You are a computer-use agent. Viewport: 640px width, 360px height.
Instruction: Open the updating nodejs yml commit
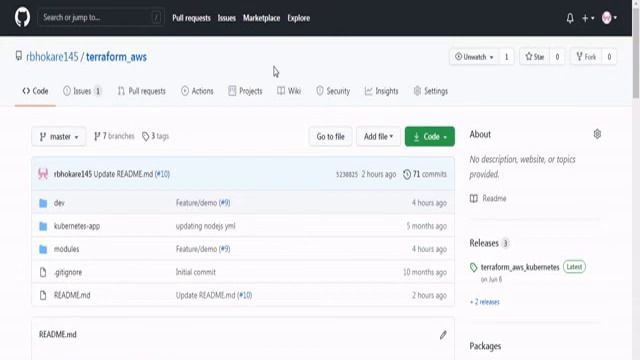tap(206, 226)
